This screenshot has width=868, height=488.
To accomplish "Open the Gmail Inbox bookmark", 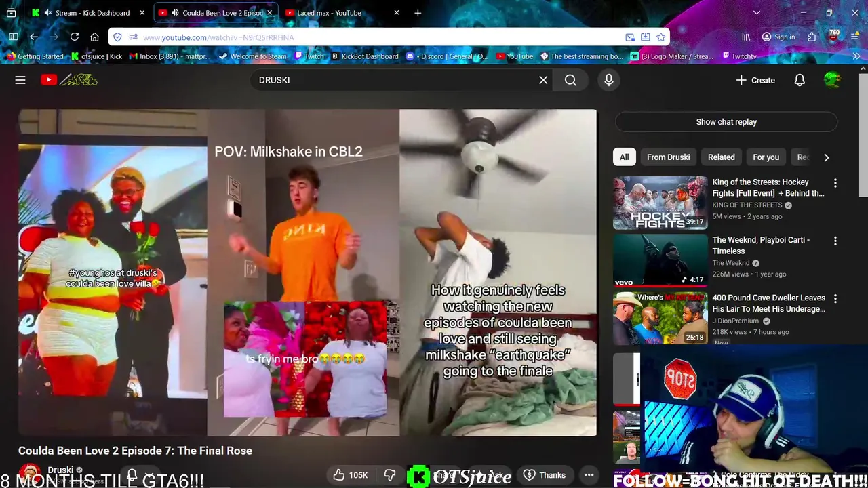I will pyautogui.click(x=170, y=56).
